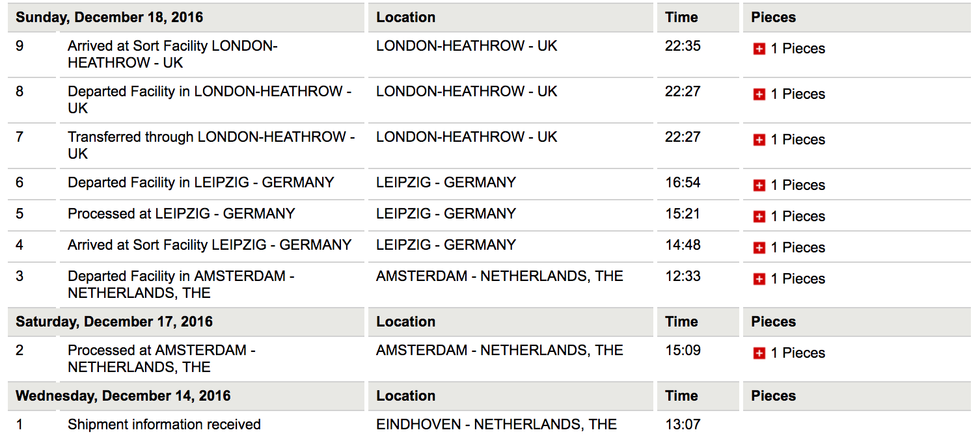
Task: Expand pieces for Processed at Leipzig row
Action: (759, 217)
